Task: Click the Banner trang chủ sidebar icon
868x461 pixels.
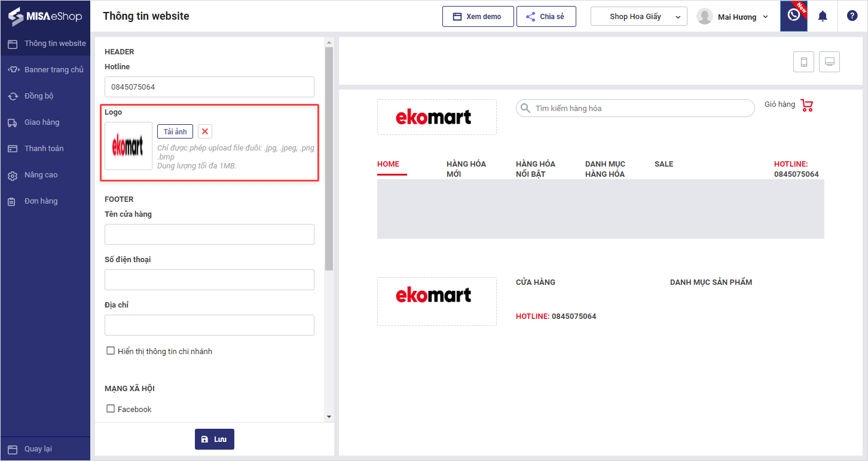Action: 13,70
